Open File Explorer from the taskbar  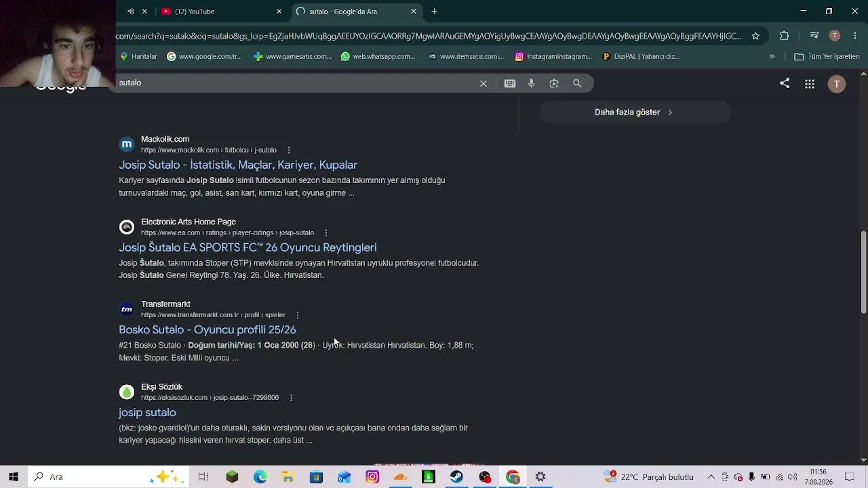point(288,476)
